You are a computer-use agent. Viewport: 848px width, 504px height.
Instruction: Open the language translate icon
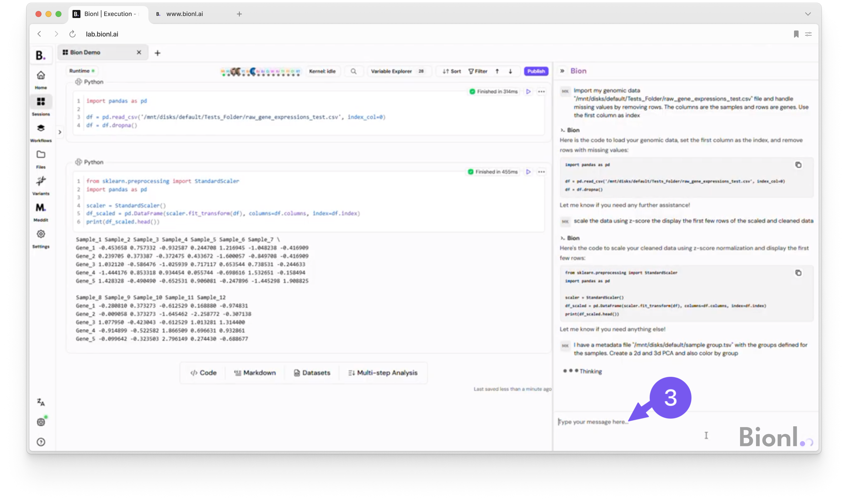[x=41, y=403]
